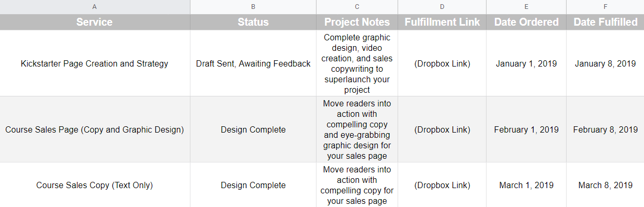
Task: Select column F header
Action: pos(605,7)
